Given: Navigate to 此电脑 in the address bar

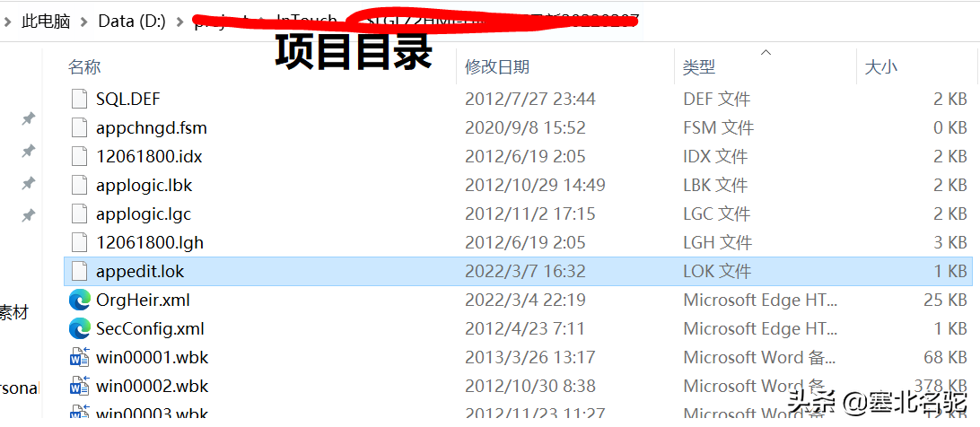Looking at the screenshot, I should click(x=46, y=22).
